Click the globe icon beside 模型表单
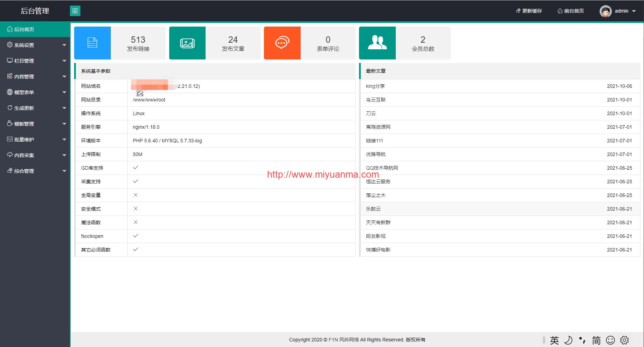This screenshot has width=644, height=347. [10, 92]
